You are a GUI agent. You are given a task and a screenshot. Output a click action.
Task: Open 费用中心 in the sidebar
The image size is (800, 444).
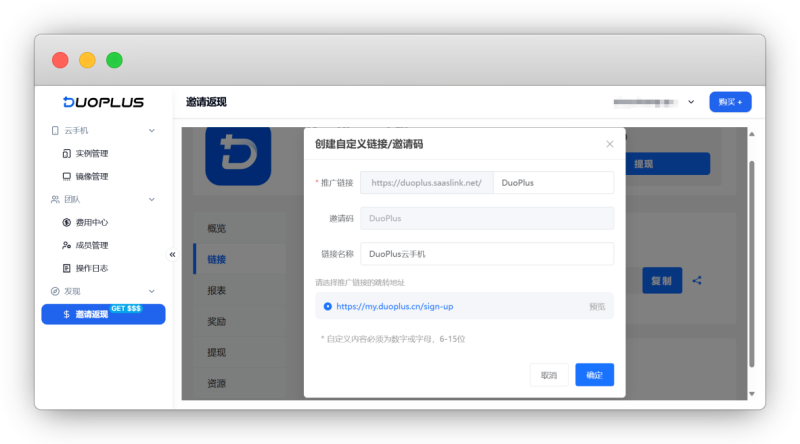coord(92,223)
